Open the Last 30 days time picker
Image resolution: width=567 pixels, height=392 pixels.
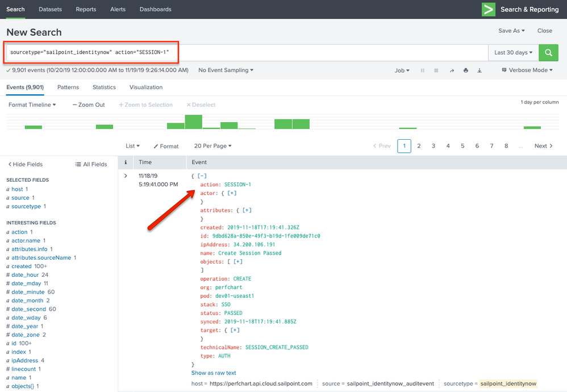pos(513,52)
